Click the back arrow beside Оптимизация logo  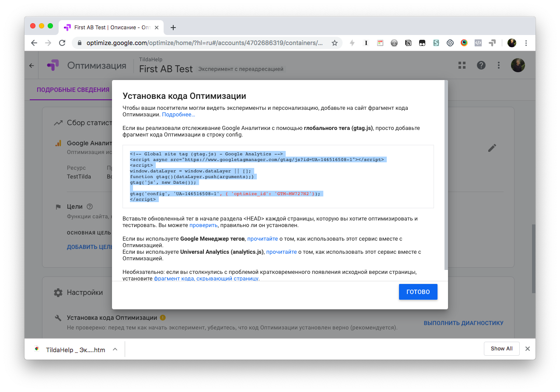(x=31, y=66)
